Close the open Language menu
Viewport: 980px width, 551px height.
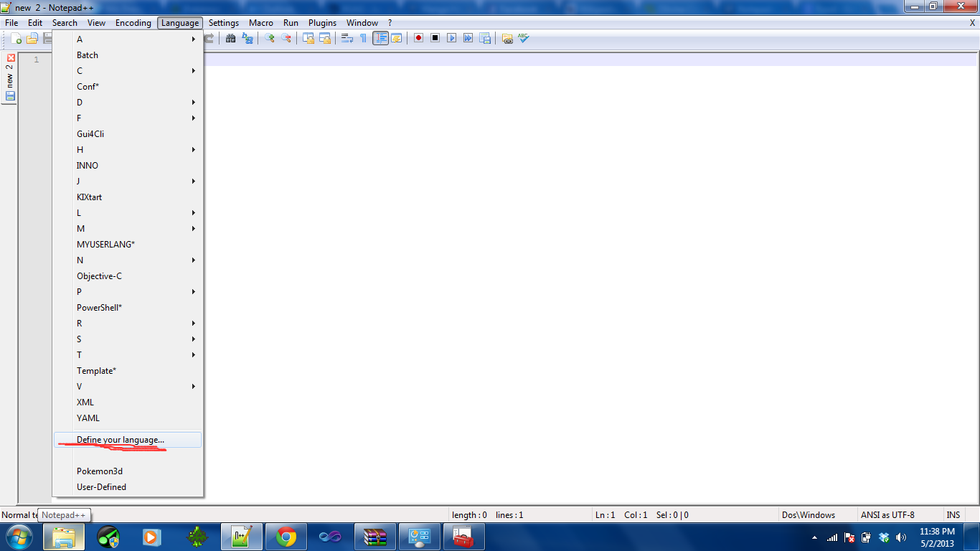(x=180, y=23)
